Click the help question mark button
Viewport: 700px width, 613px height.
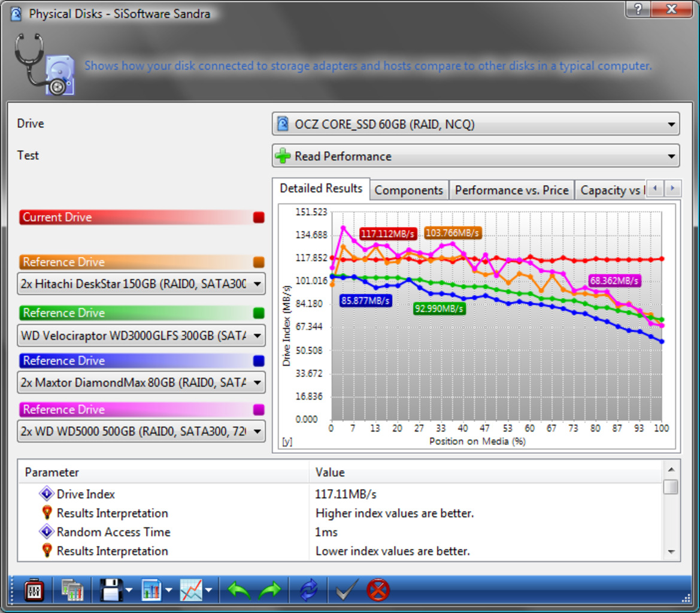coord(638,9)
